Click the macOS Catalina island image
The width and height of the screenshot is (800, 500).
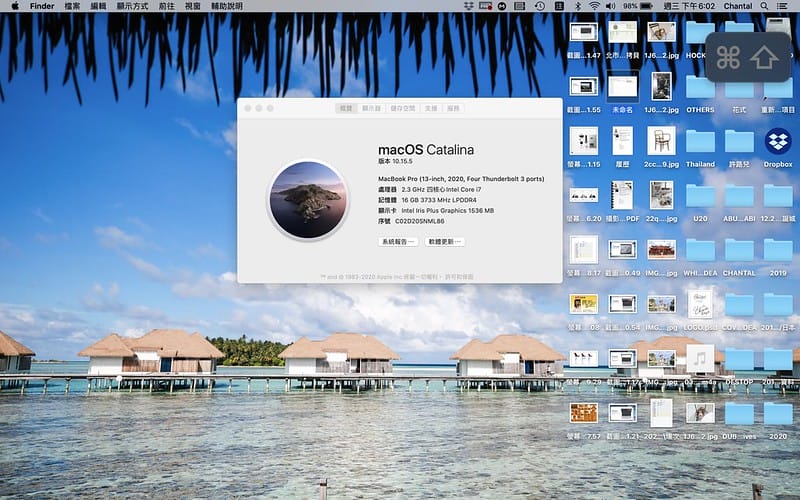pos(308,199)
